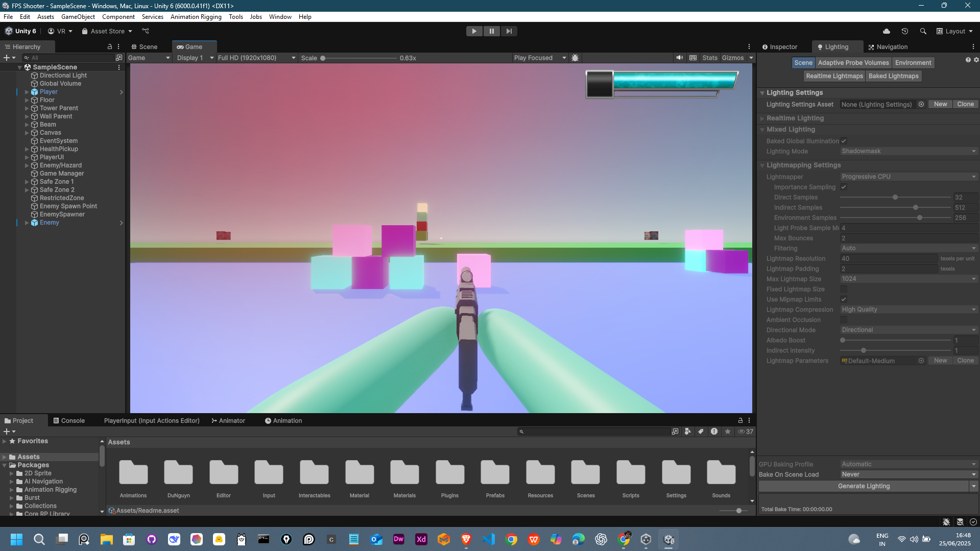Click Search by Label icon in Project
Viewport: 980px width, 551px height.
pyautogui.click(x=701, y=432)
